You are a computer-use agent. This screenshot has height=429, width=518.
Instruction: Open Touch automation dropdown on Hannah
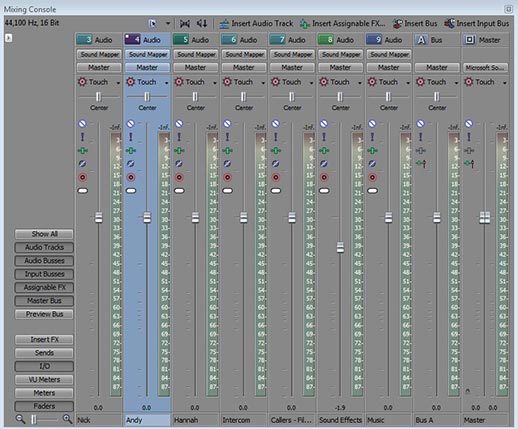click(x=215, y=83)
